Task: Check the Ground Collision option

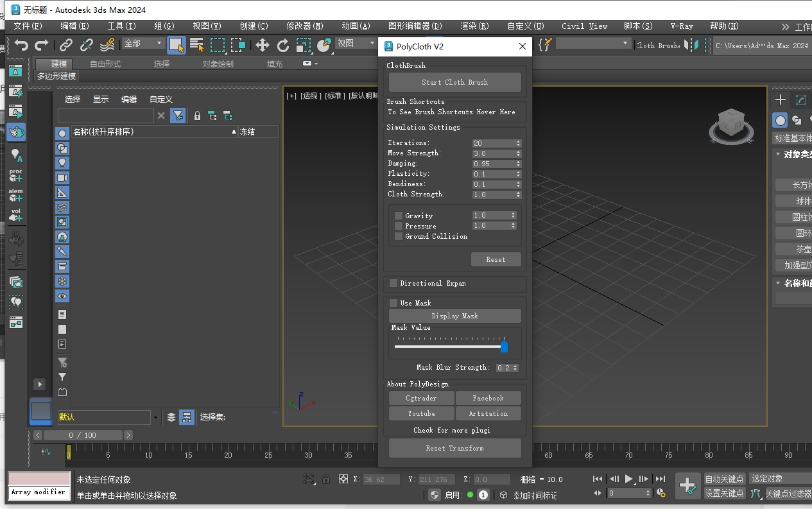Action: click(399, 236)
